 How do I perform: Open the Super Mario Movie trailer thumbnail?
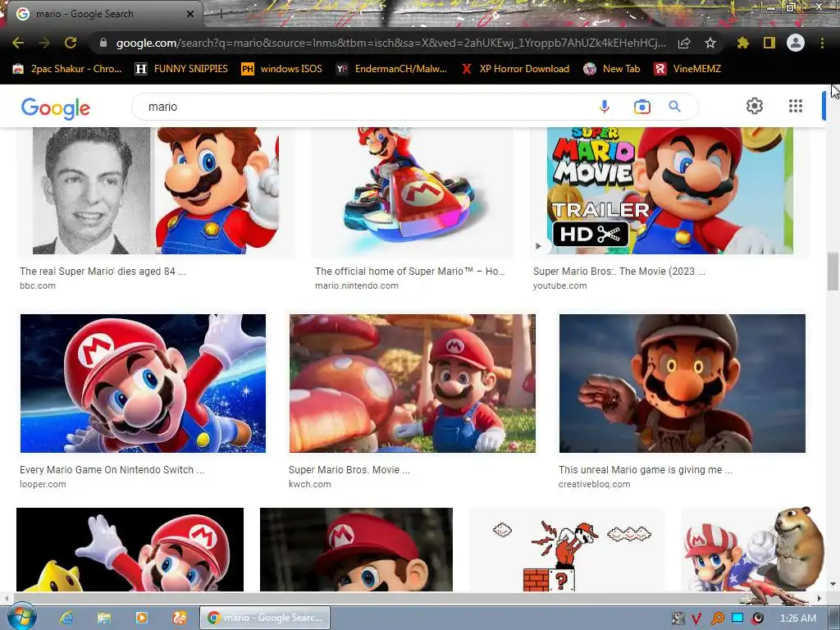click(x=669, y=190)
